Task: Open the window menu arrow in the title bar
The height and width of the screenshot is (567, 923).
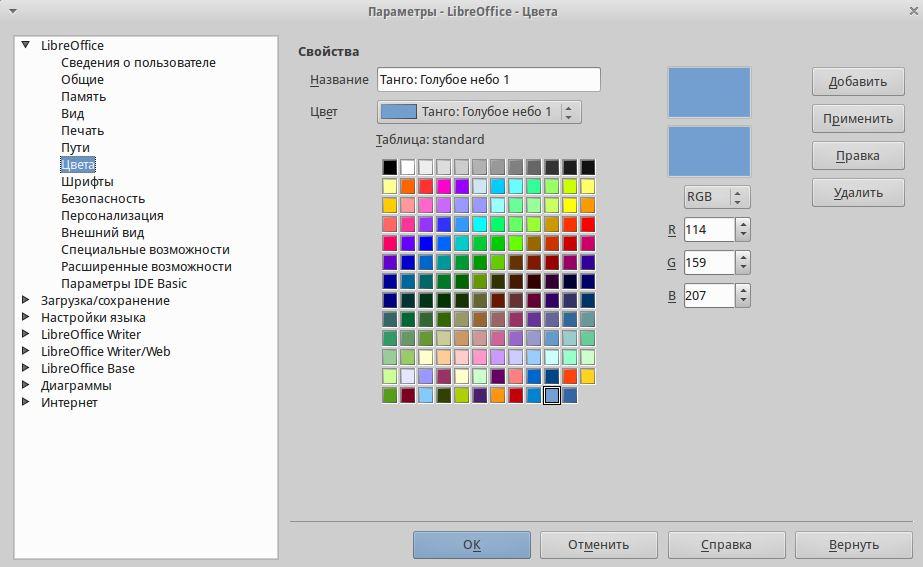Action: [13, 11]
